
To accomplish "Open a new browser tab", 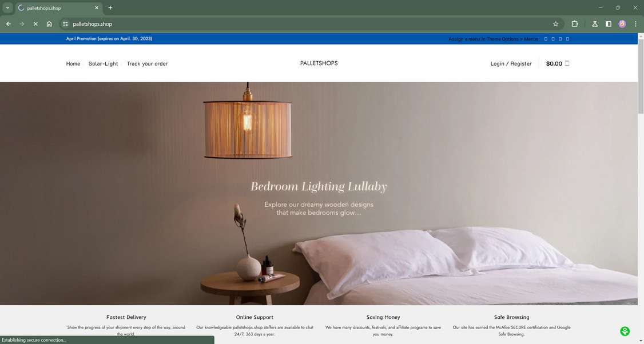I will (110, 8).
